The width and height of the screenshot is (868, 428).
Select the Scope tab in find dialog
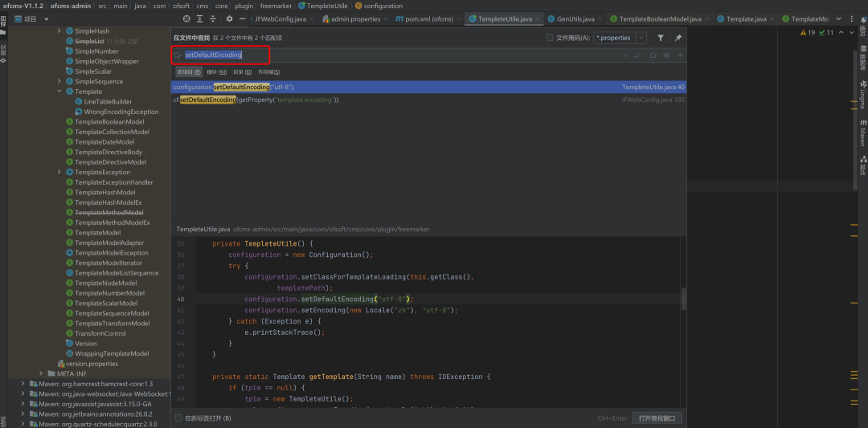269,72
